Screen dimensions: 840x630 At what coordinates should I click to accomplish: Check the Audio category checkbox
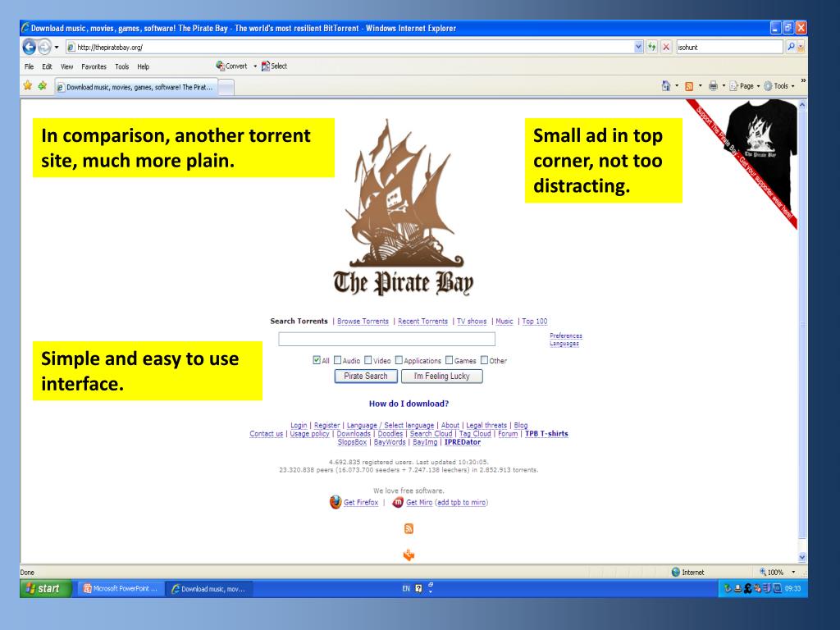pyautogui.click(x=337, y=360)
